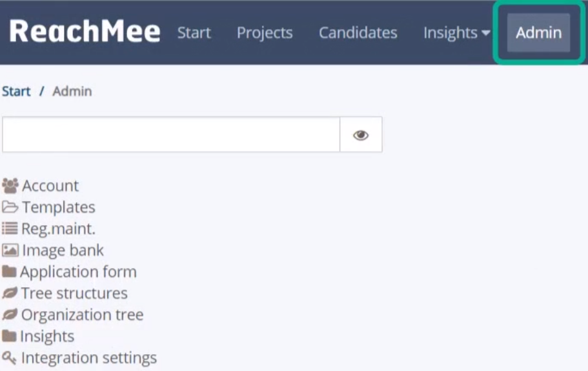The height and width of the screenshot is (371, 588).
Task: Toggle the eye visibility button
Action: click(361, 135)
